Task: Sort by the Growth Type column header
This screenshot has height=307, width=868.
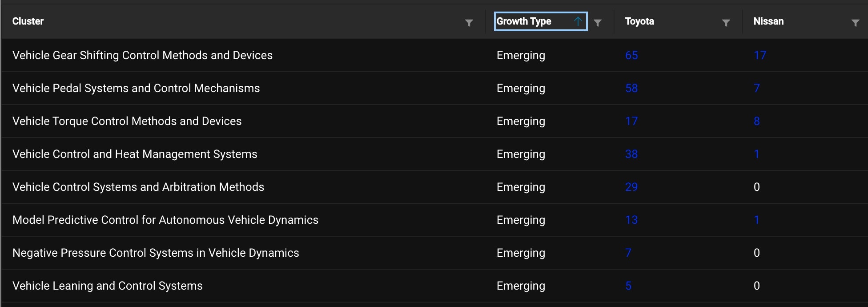Action: 524,21
